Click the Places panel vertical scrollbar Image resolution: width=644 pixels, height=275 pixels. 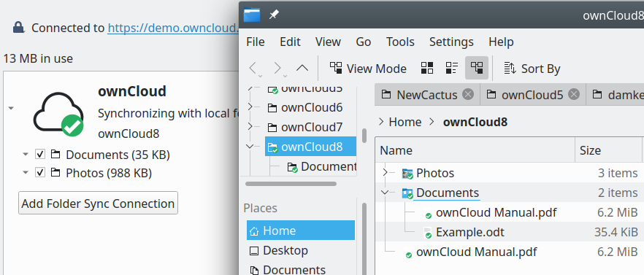tap(364, 238)
